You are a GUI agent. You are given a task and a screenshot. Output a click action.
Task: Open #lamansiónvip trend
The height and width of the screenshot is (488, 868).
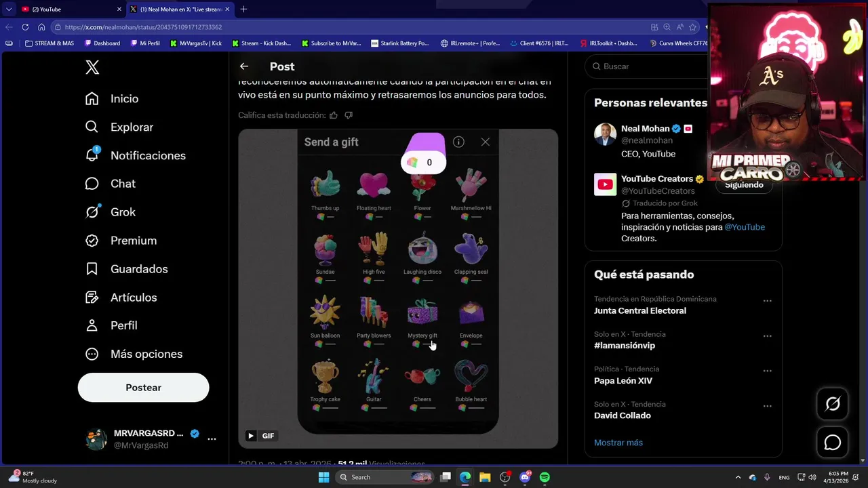[x=625, y=346]
